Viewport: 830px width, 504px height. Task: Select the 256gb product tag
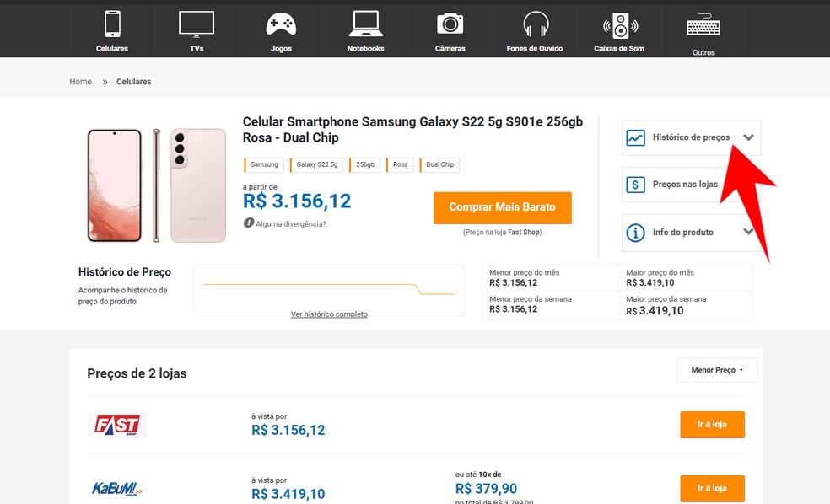365,165
